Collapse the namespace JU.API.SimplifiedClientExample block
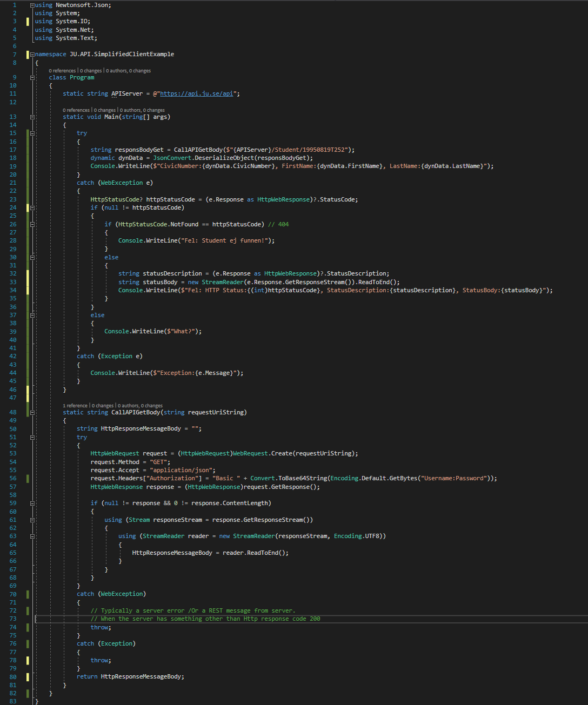The height and width of the screenshot is (705, 588). (32, 54)
